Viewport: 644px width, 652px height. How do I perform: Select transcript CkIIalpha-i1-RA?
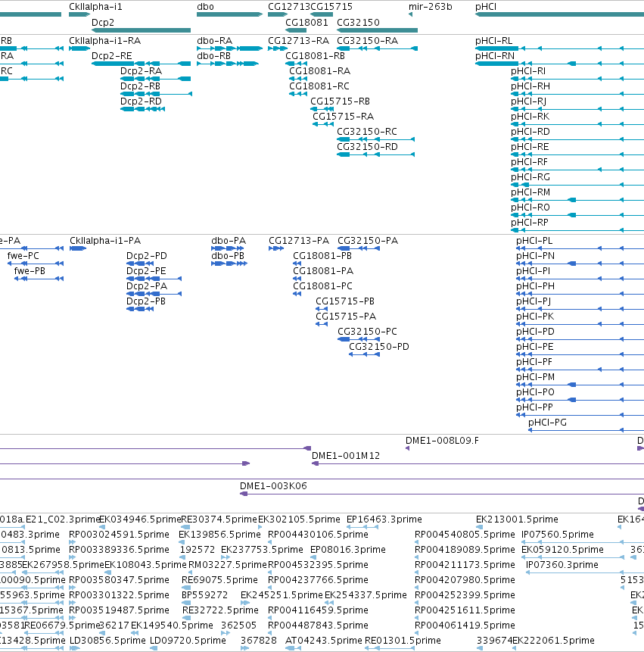[104, 41]
